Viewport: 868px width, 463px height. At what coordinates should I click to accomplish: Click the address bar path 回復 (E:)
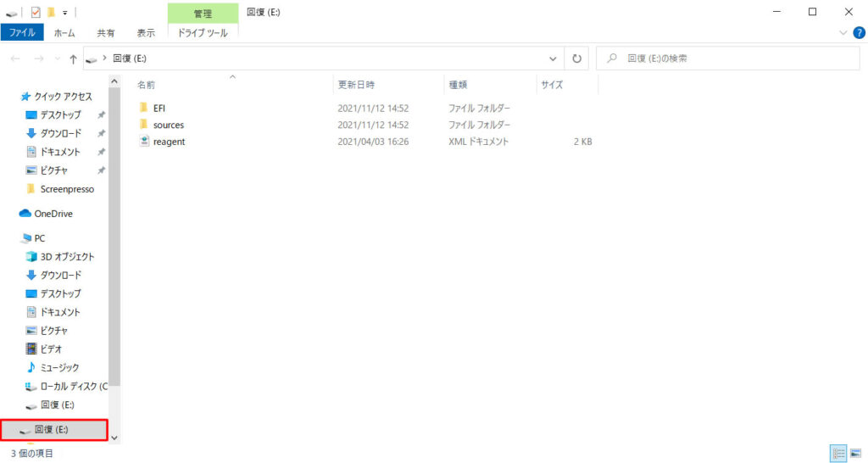pos(130,59)
